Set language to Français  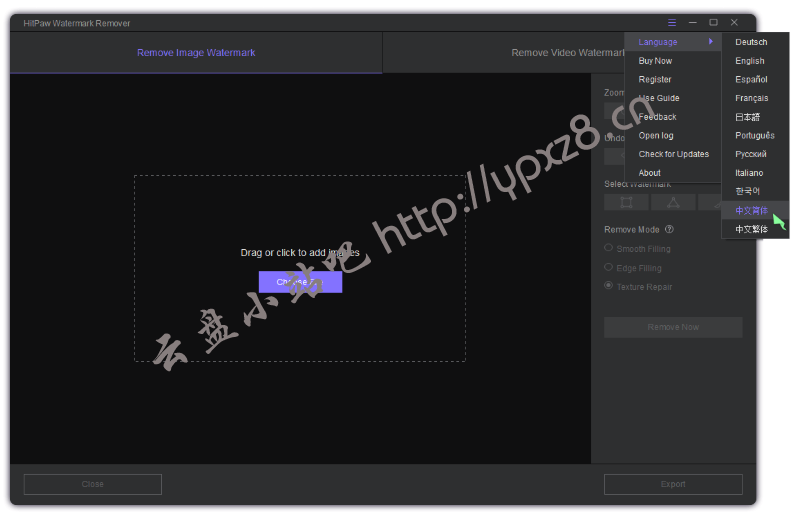tap(756, 98)
